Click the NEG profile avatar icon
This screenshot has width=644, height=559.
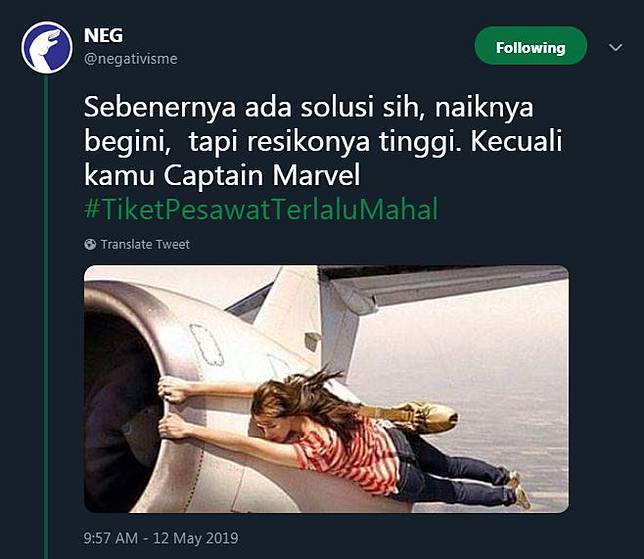pyautogui.click(x=47, y=47)
